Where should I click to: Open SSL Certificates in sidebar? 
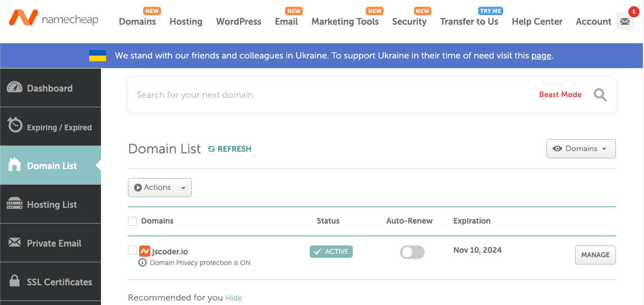coord(50,281)
